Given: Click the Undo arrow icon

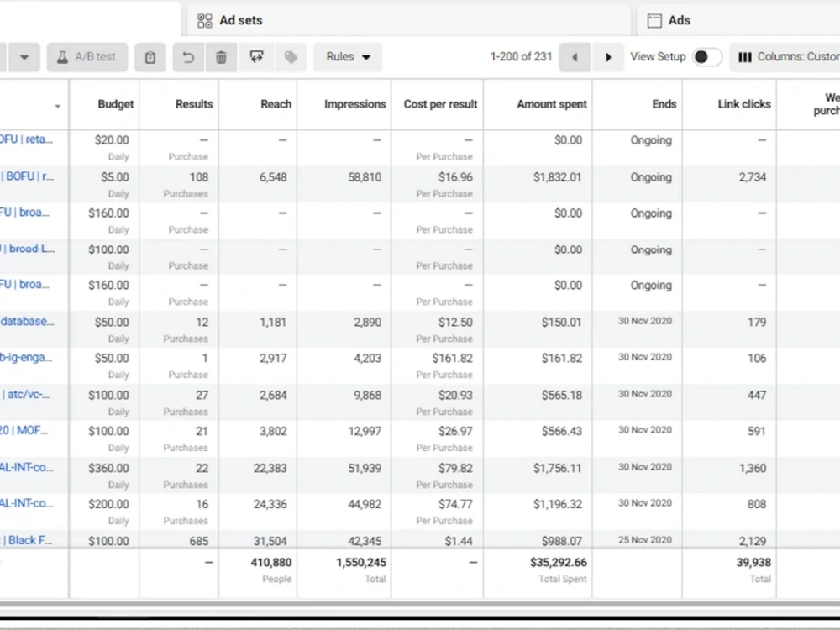Looking at the screenshot, I should [x=187, y=56].
